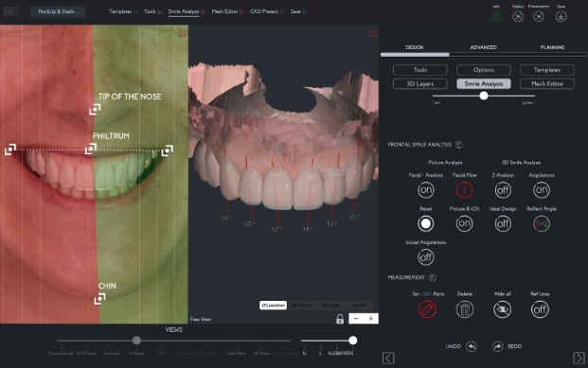588x368 pixels.
Task: Click the 3D Layers button
Action: 420,83
